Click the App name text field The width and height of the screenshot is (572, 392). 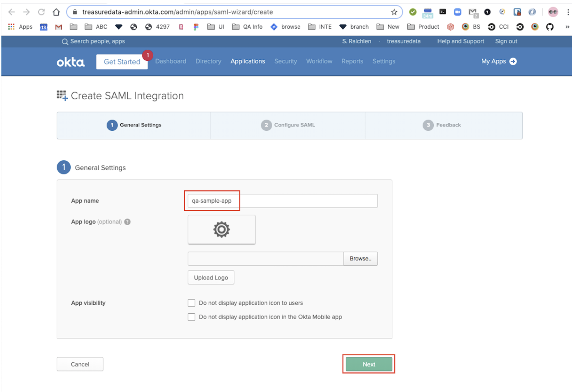tap(282, 201)
